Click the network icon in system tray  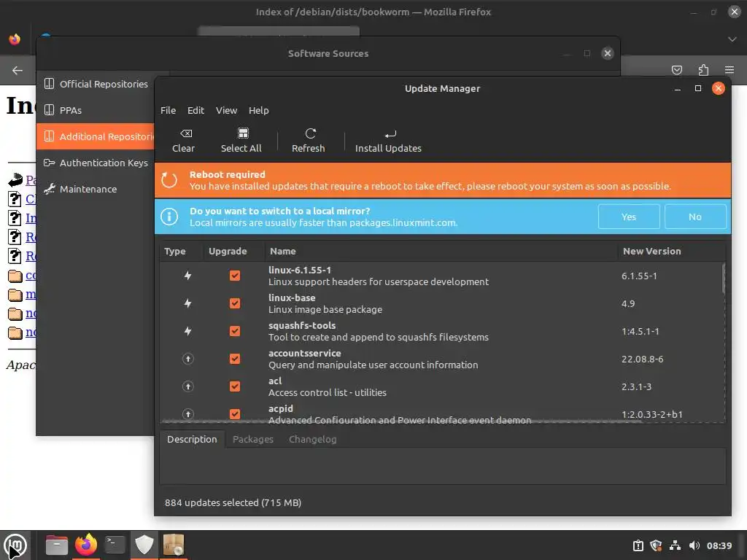(x=675, y=545)
